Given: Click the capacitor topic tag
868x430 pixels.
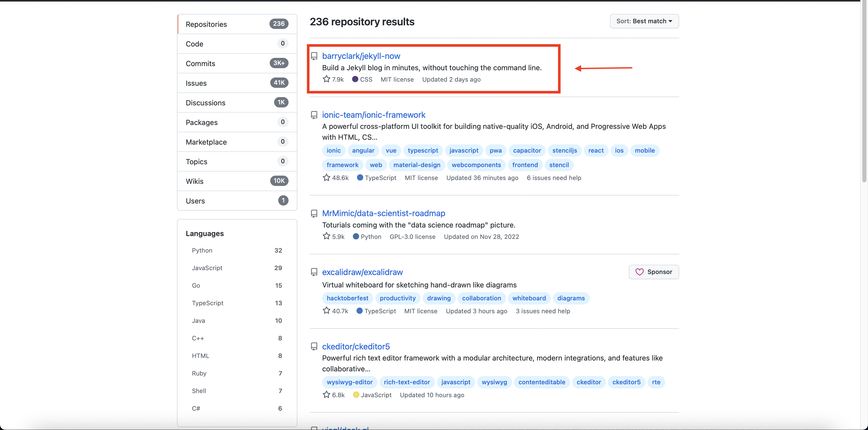Looking at the screenshot, I should coord(527,150).
